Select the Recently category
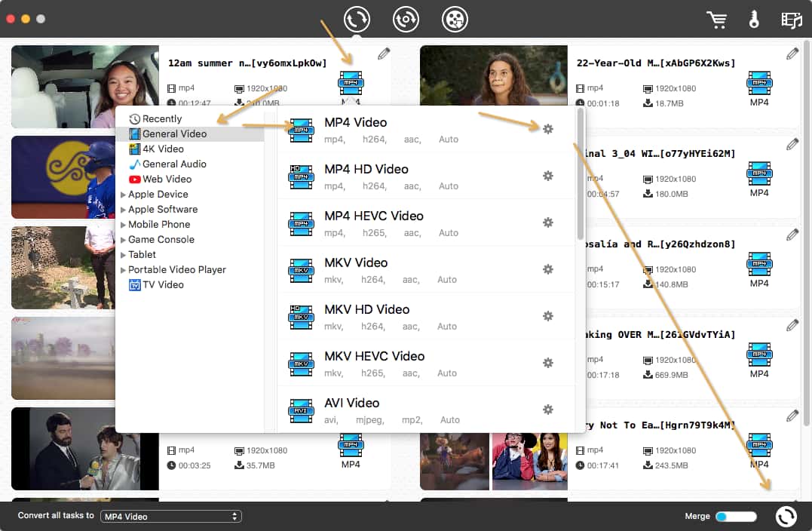 [161, 118]
